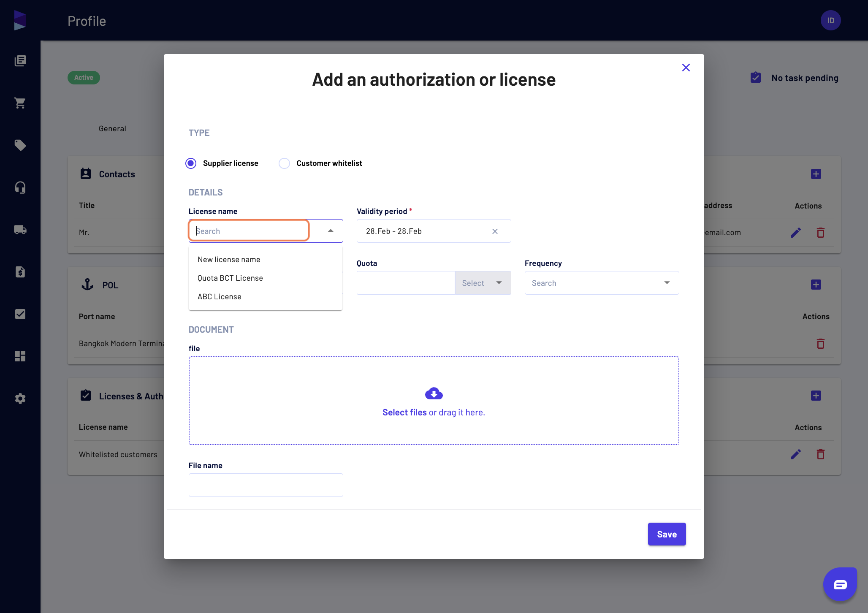Edit the Mr. contact row
868x613 pixels.
(796, 233)
